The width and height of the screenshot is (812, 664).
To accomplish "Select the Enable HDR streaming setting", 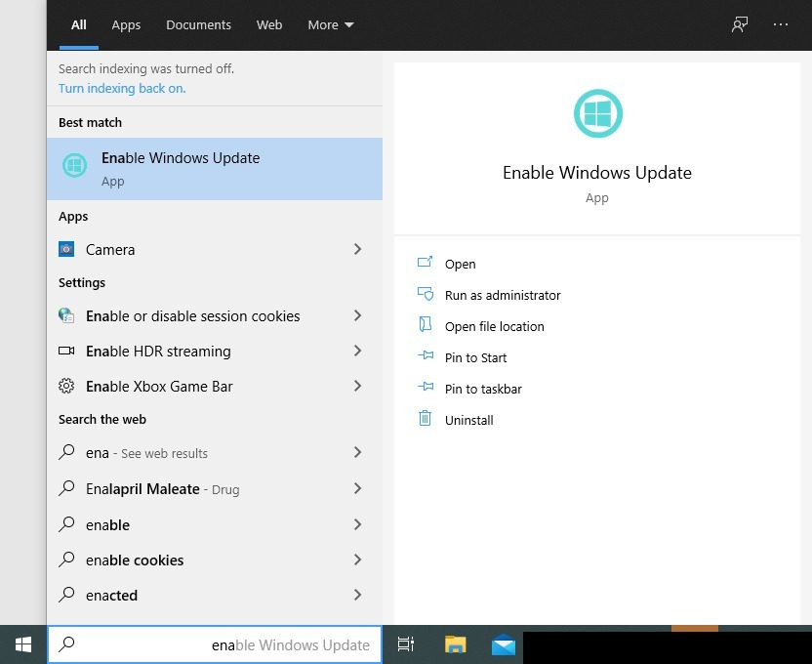I will pyautogui.click(x=215, y=351).
